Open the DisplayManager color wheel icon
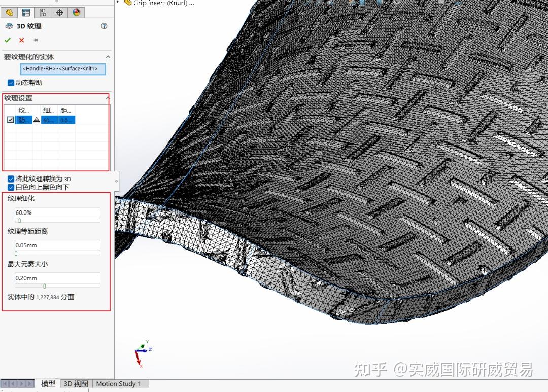The image size is (548, 392). pos(77,13)
